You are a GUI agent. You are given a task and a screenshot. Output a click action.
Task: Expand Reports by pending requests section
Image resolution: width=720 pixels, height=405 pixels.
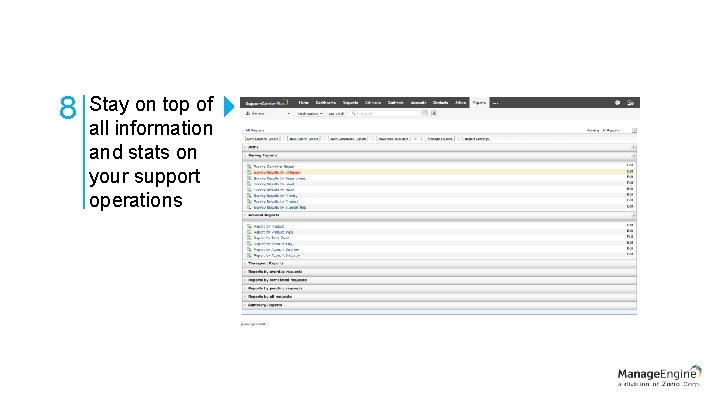pyautogui.click(x=439, y=288)
